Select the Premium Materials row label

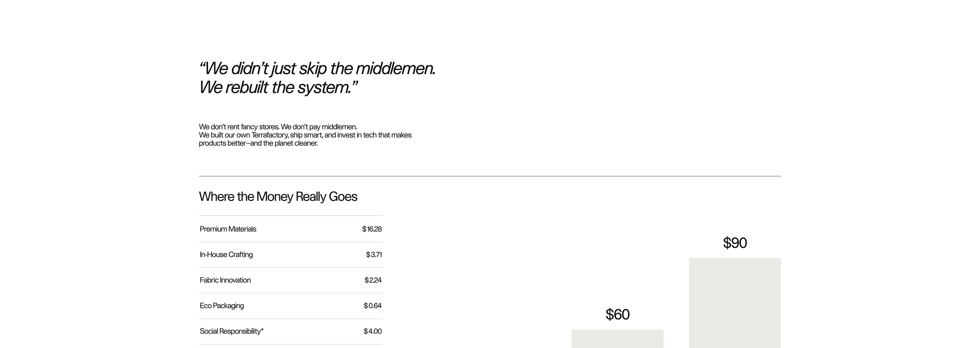tap(228, 229)
